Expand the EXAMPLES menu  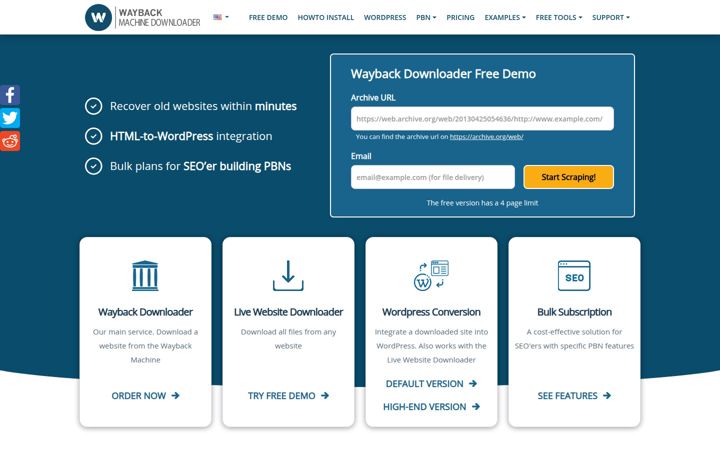click(x=505, y=17)
